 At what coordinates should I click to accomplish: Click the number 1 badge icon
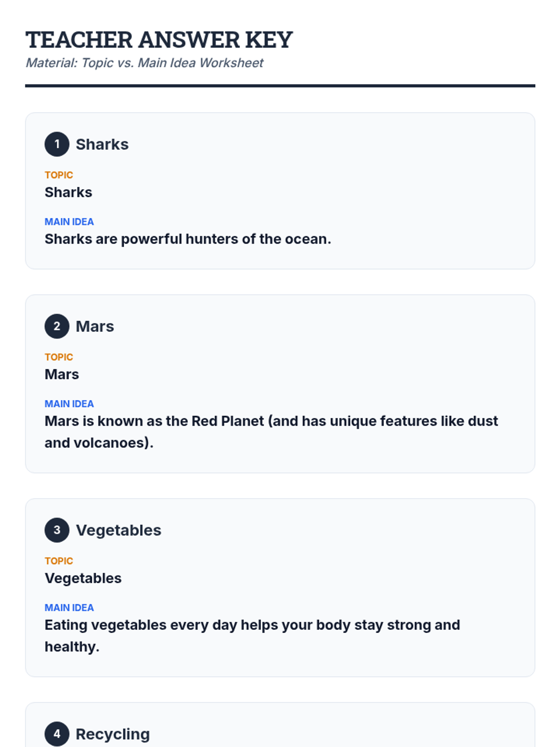click(57, 144)
